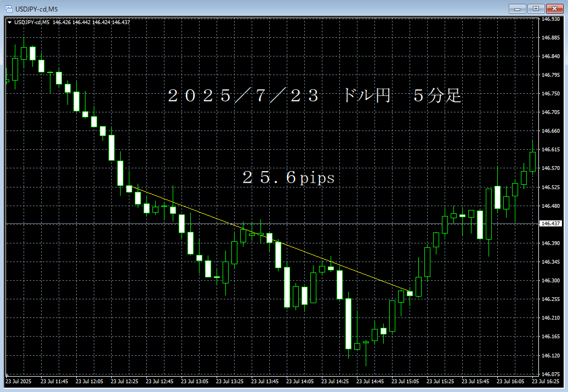568x392 pixels.
Task: Click the 23 Jul 16:25 time label
Action: [x=546, y=382]
